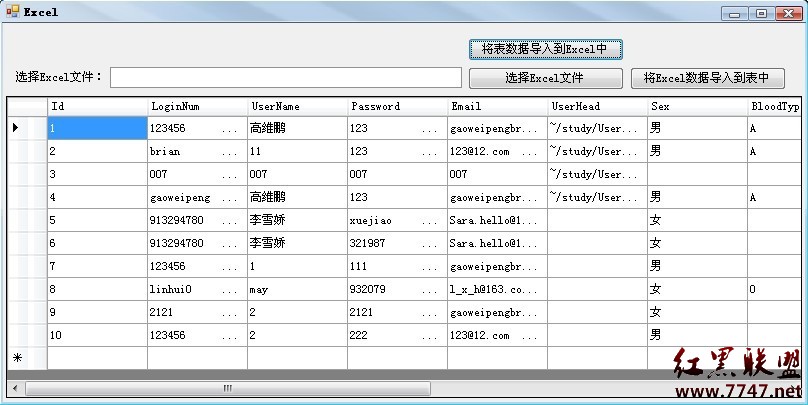Select Sex cell 男 in row 7
808x405 pixels.
[x=697, y=266]
